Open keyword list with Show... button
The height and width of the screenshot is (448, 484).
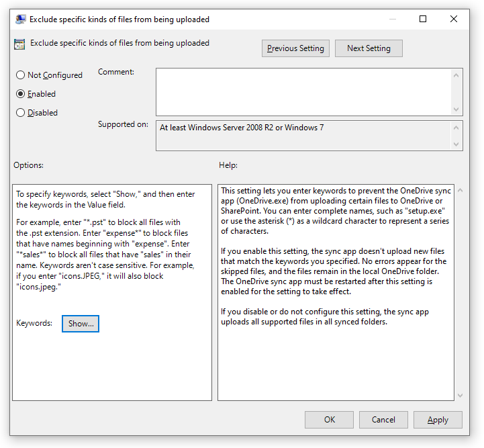point(81,324)
